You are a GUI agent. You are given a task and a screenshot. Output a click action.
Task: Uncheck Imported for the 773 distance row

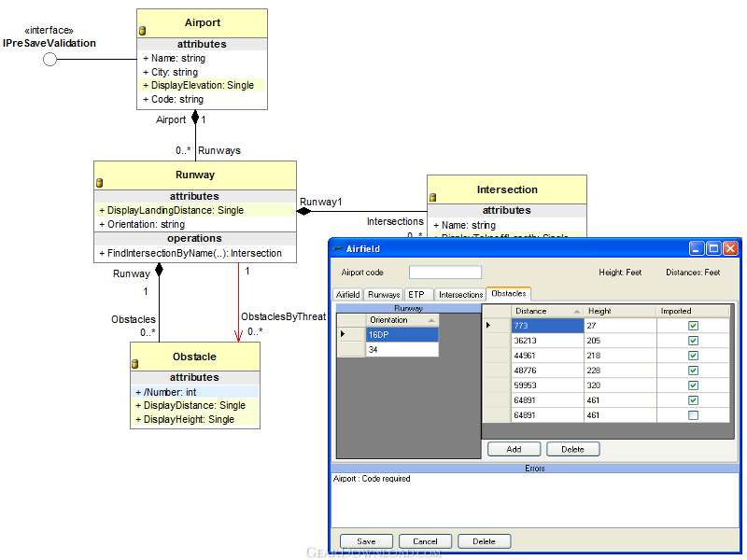tap(693, 326)
